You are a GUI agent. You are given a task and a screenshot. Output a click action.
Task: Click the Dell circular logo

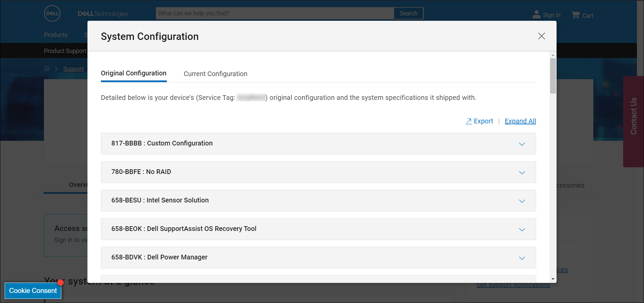coord(52,13)
